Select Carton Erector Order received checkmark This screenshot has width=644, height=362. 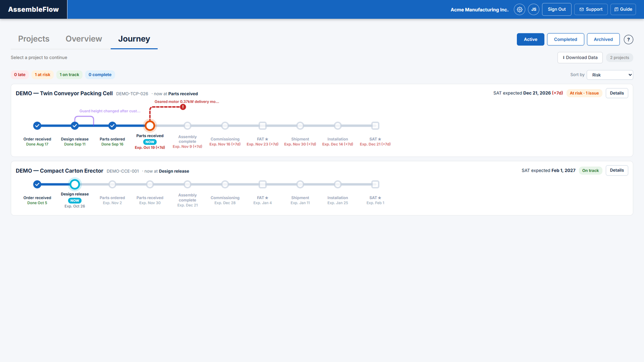pyautogui.click(x=37, y=184)
